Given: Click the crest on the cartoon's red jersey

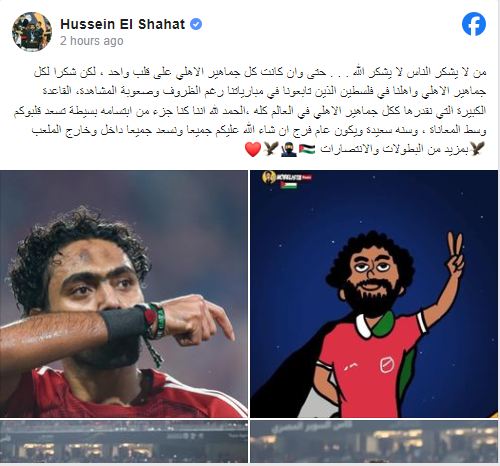Looking at the screenshot, I should [x=387, y=364].
